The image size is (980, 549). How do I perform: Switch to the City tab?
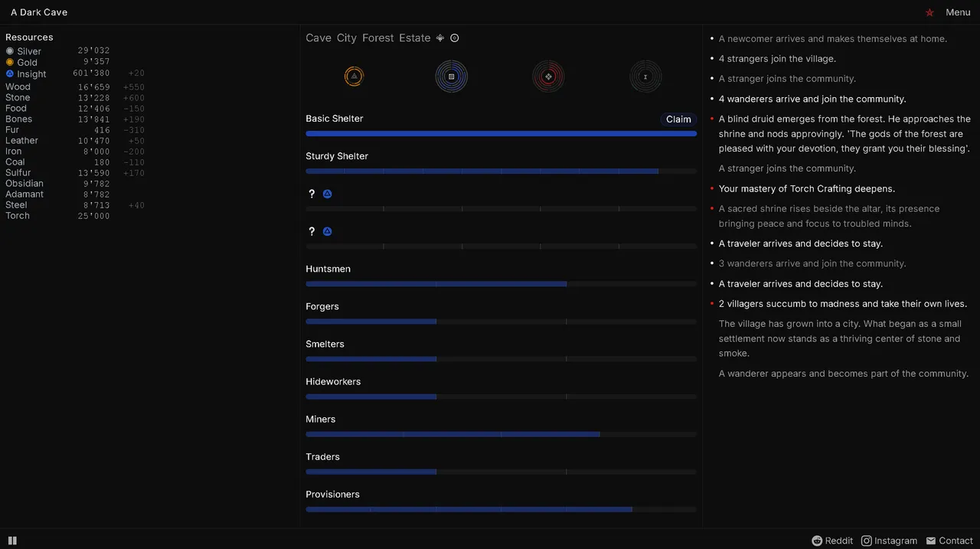point(347,38)
